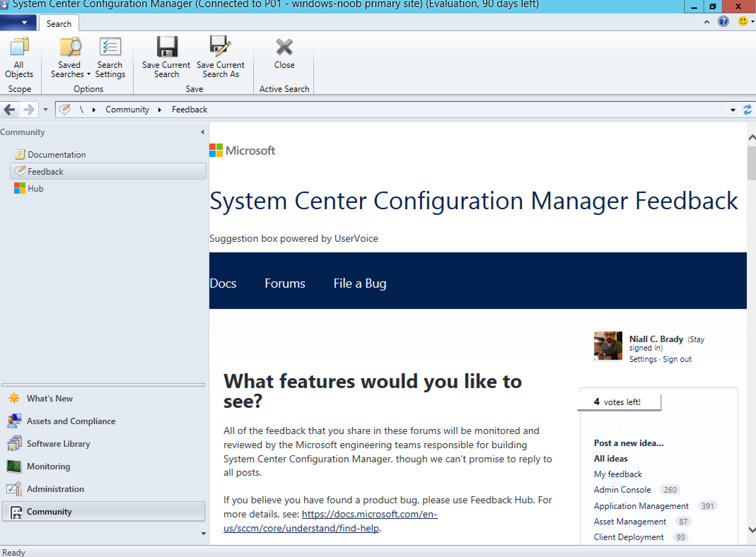Click Post a new idea link
756x557 pixels.
pos(629,443)
